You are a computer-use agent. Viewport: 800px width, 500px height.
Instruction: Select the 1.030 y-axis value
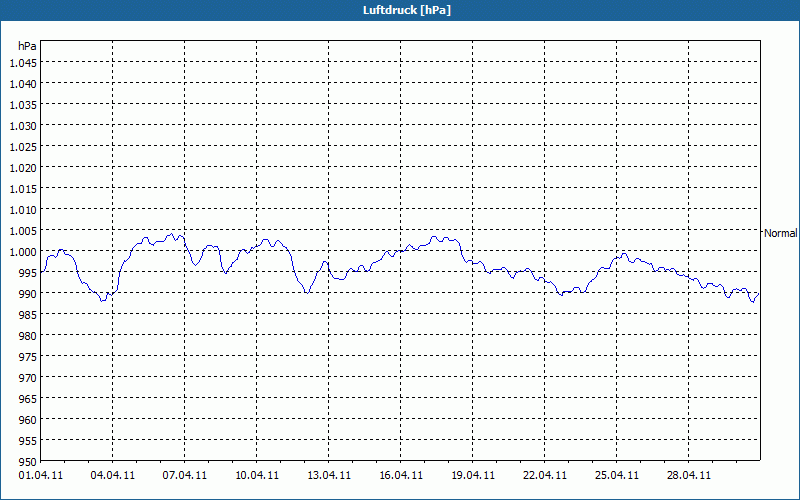(x=23, y=126)
